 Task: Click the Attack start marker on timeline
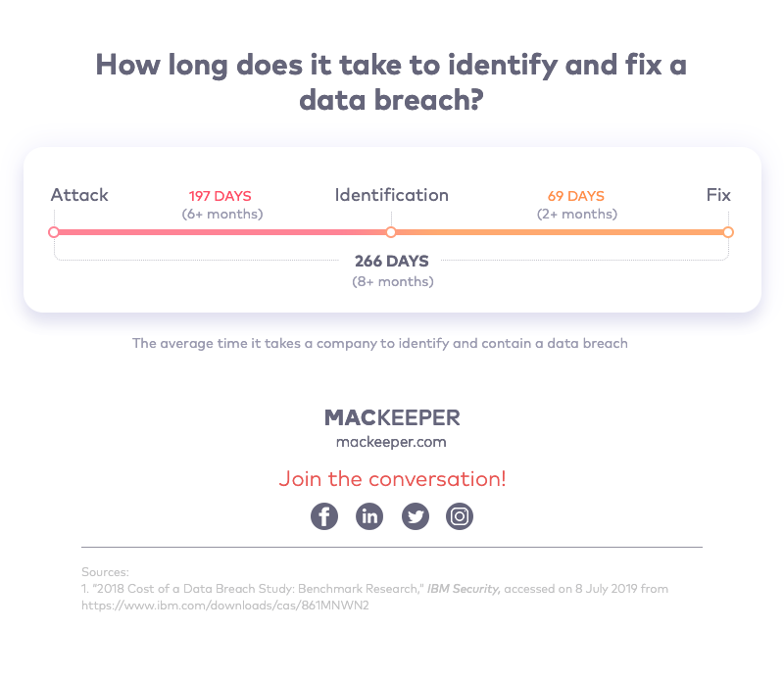point(54,232)
